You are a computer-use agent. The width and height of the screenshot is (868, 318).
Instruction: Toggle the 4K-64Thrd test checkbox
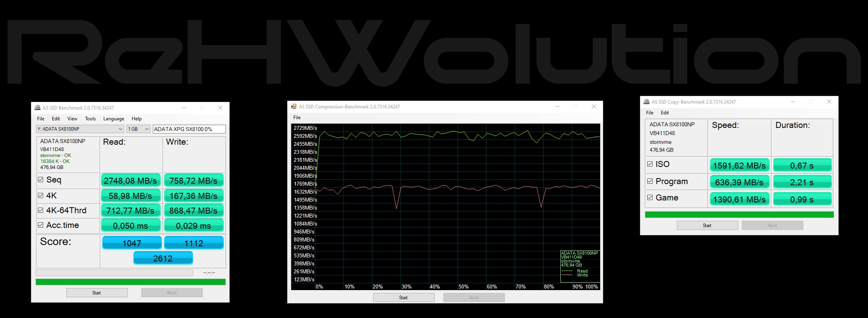(x=40, y=210)
